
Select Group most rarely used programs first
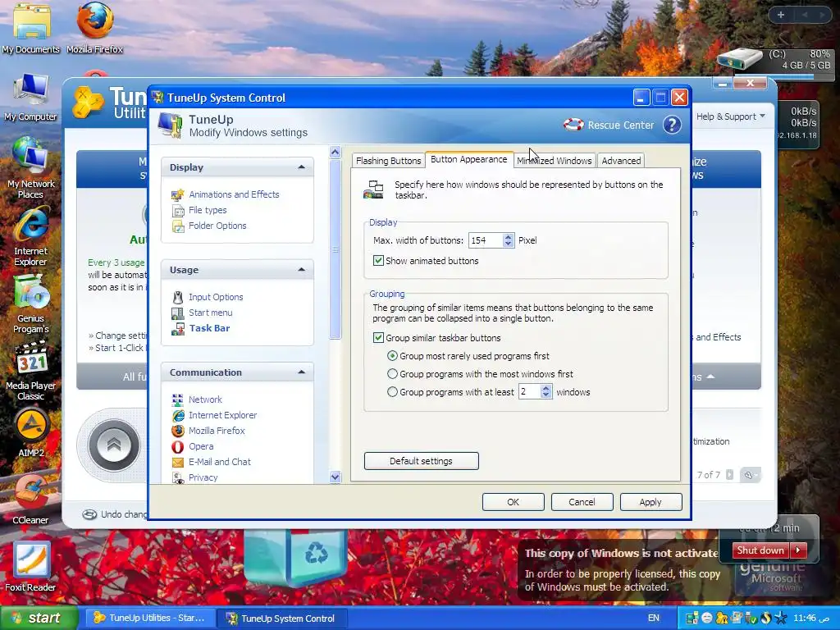click(392, 356)
